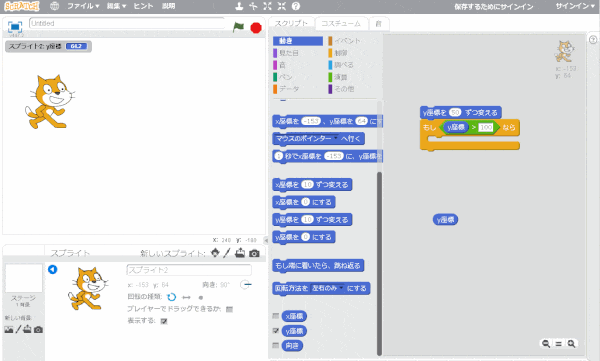Select the shrink sprite tool

282,6
